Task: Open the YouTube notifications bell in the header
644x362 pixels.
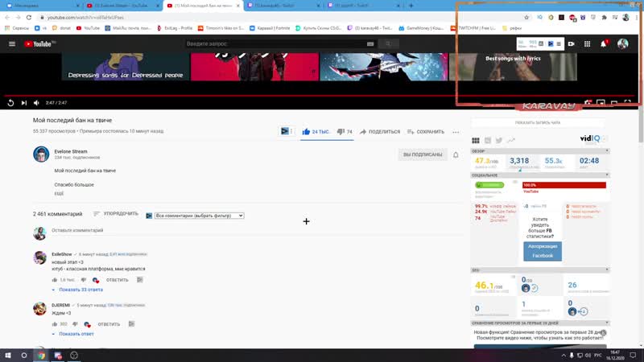Action: [603, 44]
